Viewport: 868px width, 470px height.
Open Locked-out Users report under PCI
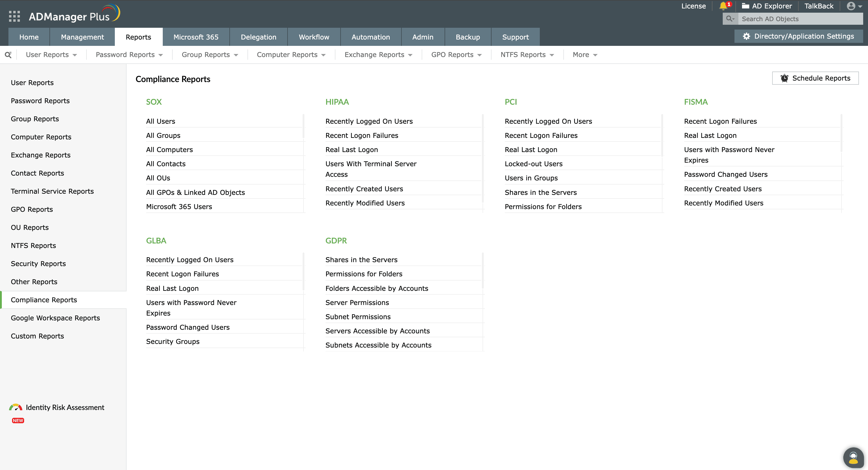(533, 164)
